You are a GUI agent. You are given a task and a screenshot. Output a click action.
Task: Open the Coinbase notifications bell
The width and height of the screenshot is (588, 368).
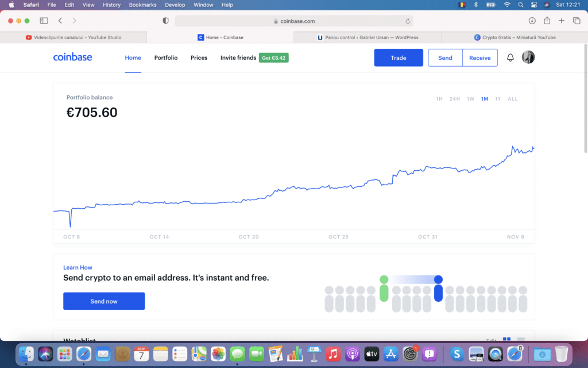coord(510,57)
